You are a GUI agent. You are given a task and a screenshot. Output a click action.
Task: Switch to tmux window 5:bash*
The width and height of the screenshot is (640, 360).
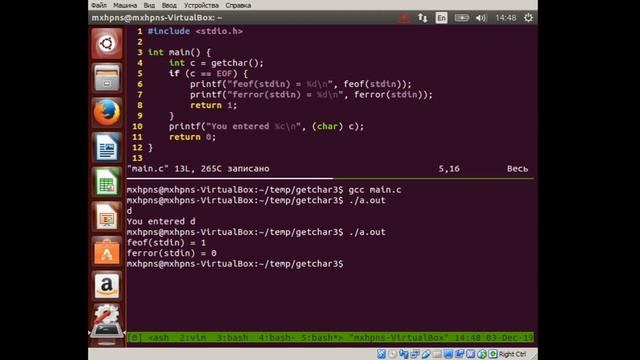click(320, 338)
